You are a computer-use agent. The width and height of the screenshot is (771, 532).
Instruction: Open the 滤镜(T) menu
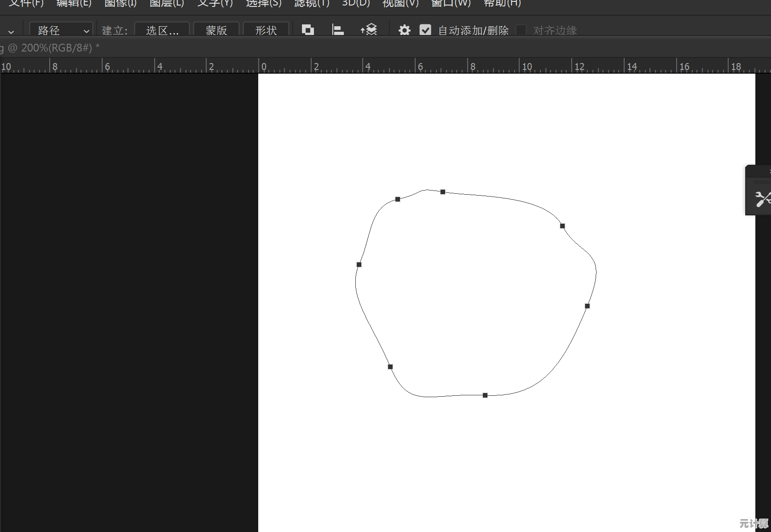click(x=312, y=4)
